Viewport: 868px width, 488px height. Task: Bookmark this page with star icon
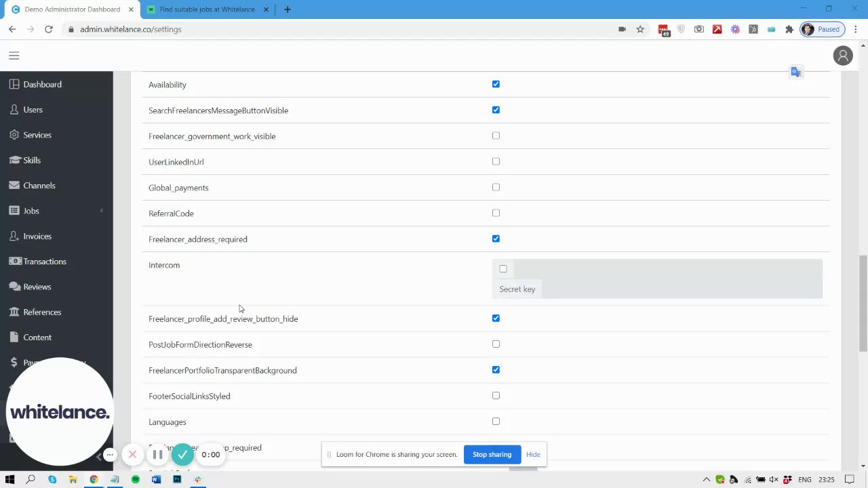pyautogui.click(x=640, y=29)
